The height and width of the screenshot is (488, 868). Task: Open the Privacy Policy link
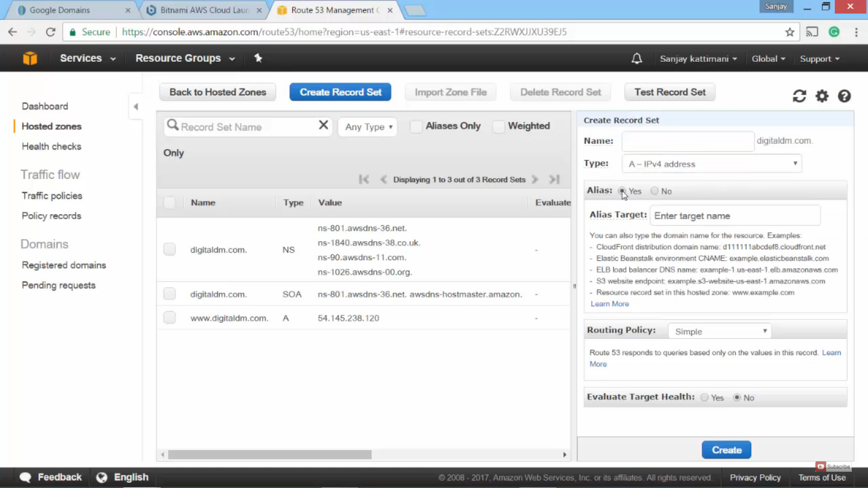[755, 478]
